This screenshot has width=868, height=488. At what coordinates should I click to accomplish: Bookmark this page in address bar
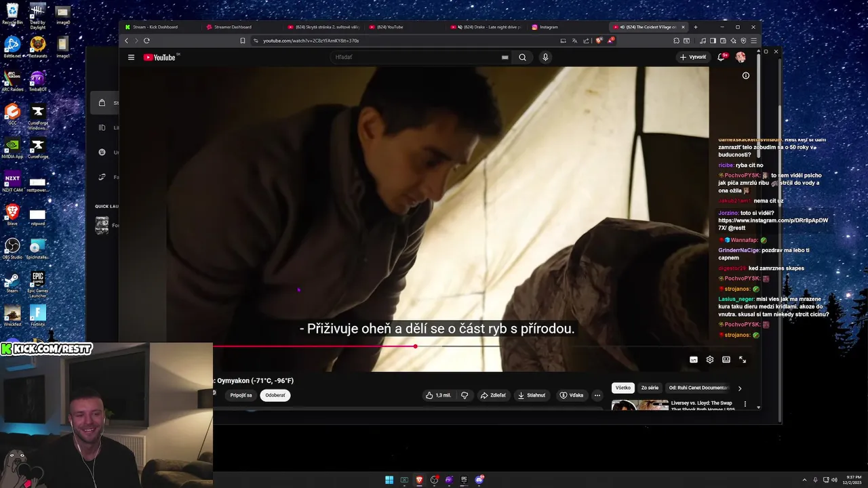point(243,41)
